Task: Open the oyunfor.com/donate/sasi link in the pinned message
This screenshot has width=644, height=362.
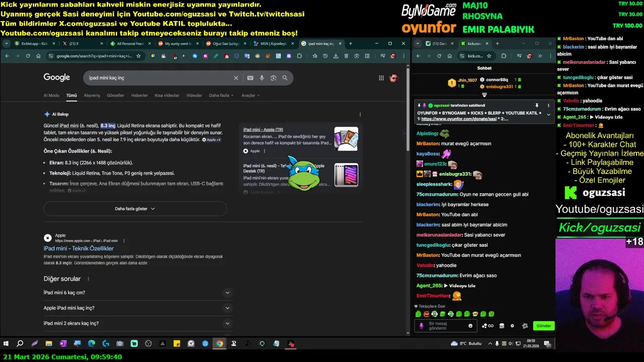Action: coord(459,119)
